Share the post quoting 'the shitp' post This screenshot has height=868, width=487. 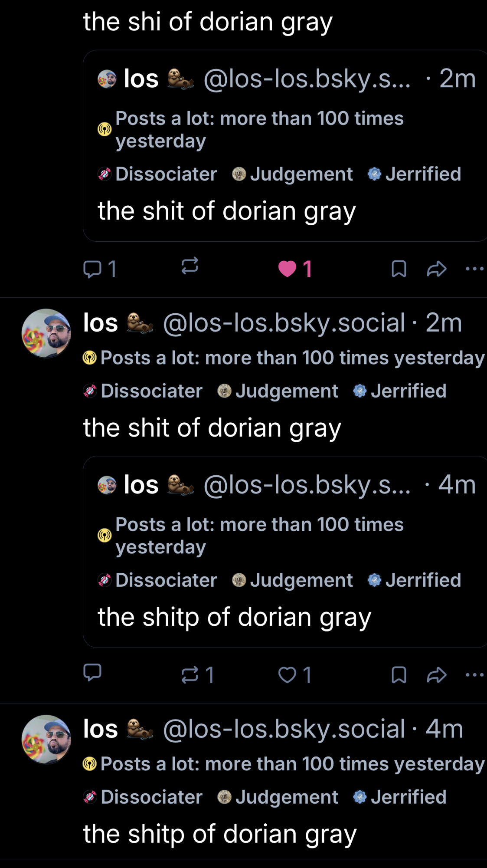(436, 675)
